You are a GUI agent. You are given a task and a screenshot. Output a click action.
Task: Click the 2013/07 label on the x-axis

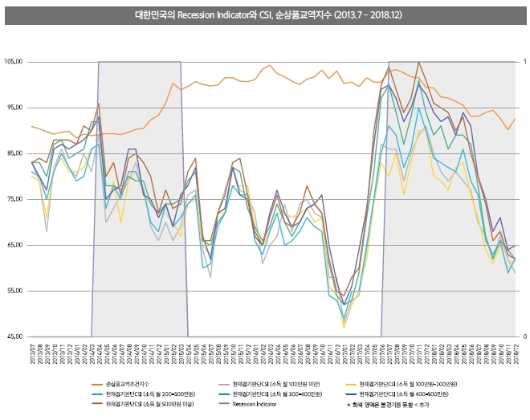[31, 352]
